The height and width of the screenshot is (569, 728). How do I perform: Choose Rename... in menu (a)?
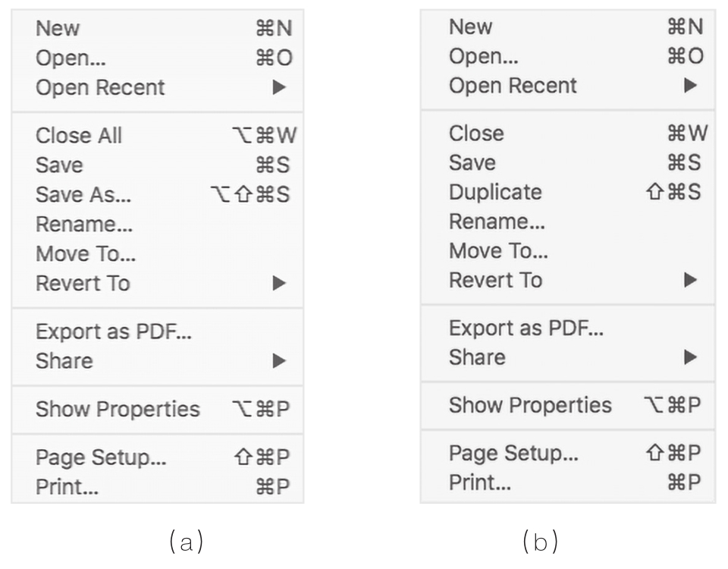click(x=84, y=225)
